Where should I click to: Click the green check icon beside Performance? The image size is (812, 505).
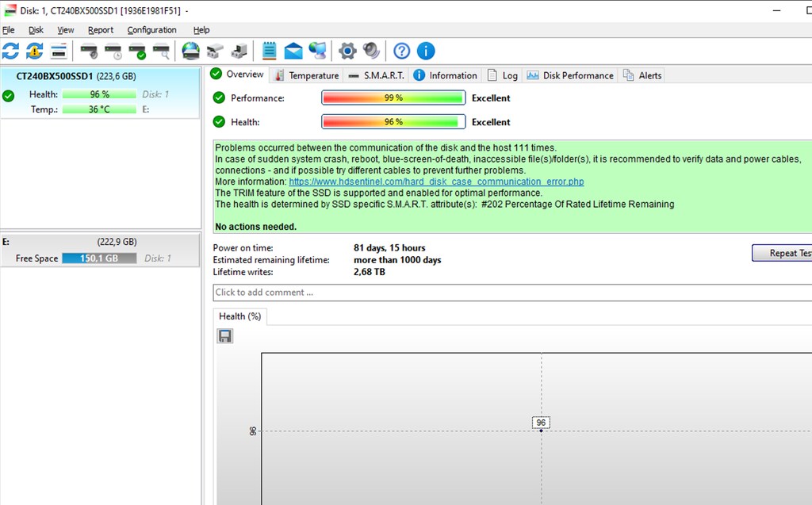[219, 98]
